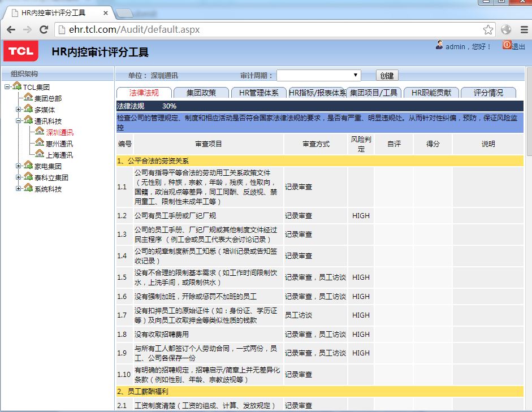Click section header 1、公平合法的劳资关系

click(x=319, y=161)
